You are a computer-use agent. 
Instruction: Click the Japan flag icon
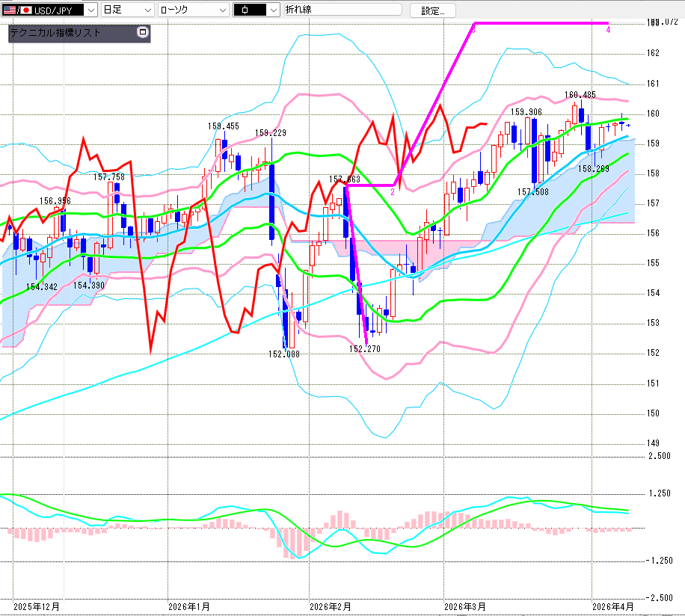pos(25,10)
